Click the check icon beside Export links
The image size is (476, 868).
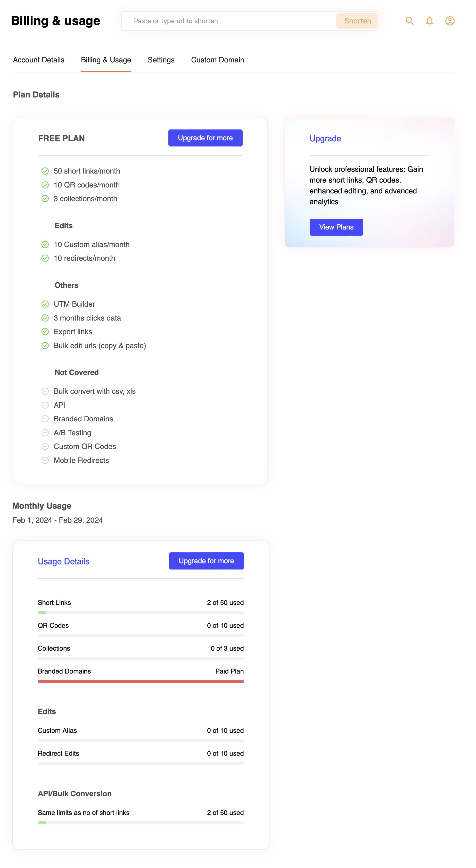coord(45,332)
